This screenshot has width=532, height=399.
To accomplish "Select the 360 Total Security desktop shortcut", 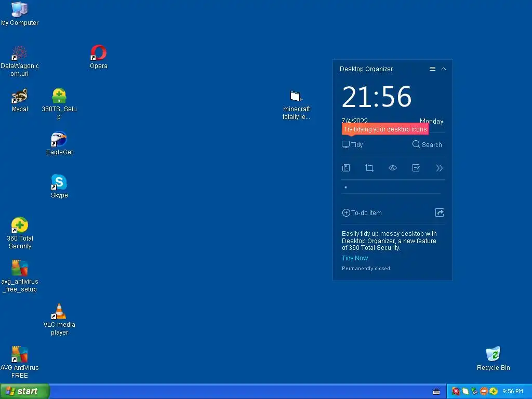I will [20, 233].
